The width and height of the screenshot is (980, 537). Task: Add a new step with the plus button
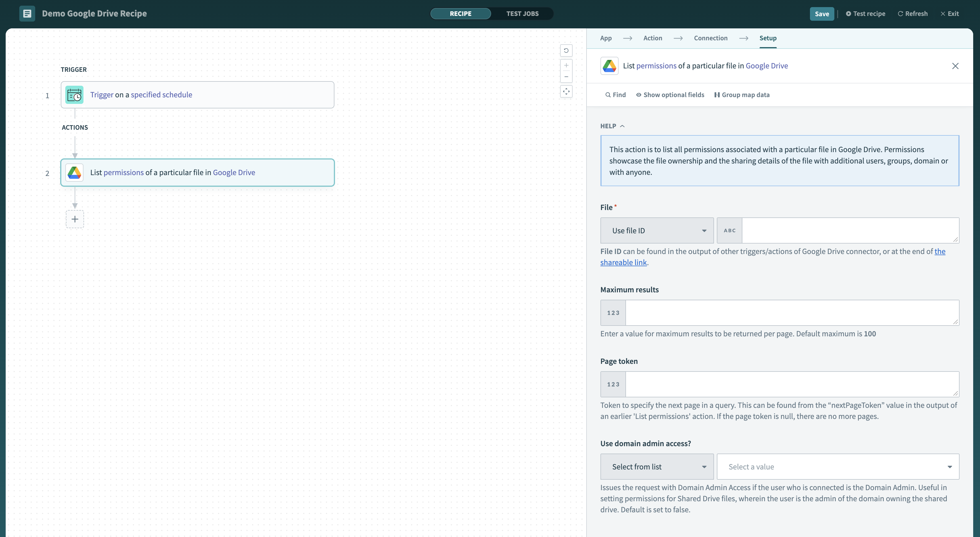pyautogui.click(x=75, y=219)
